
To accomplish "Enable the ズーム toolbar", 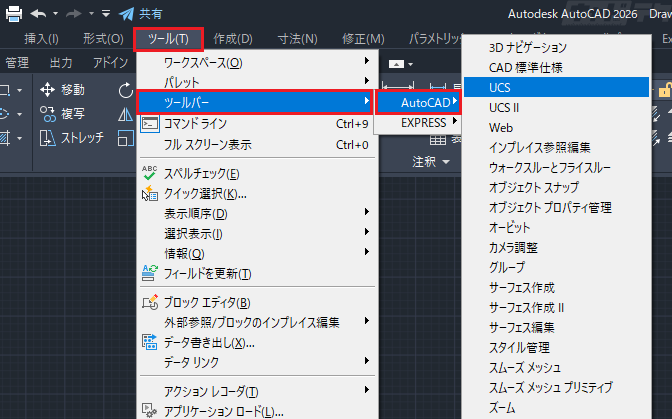I will [556, 407].
